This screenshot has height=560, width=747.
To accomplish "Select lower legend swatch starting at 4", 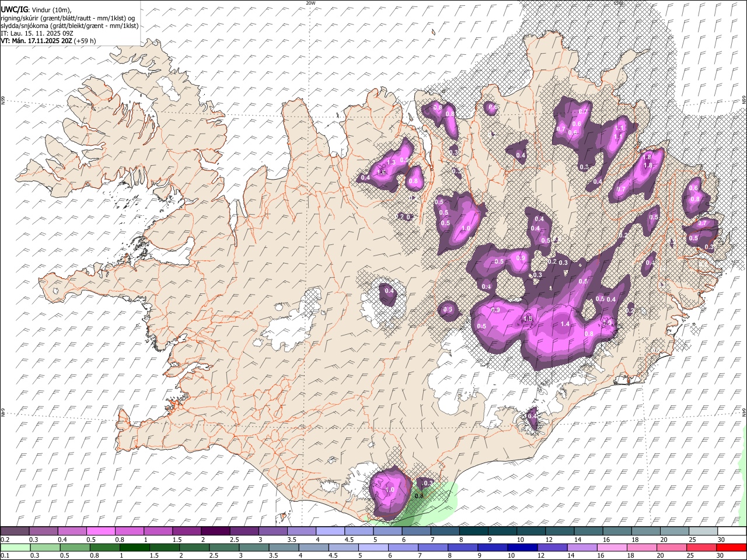I will pyautogui.click(x=313, y=547).
